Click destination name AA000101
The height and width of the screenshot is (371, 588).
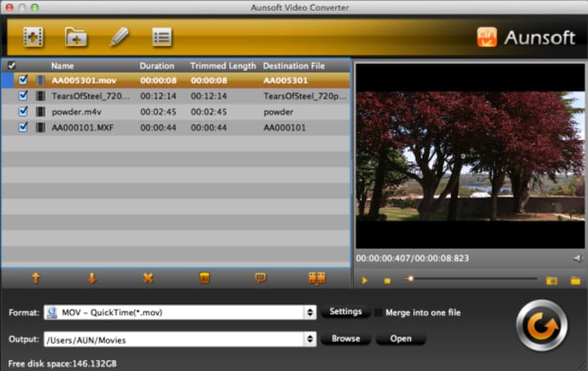pos(285,128)
